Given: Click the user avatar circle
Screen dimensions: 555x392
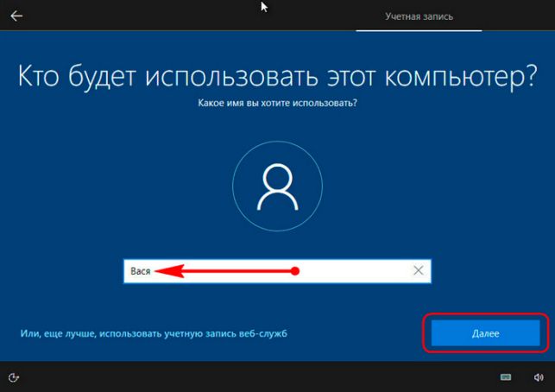Looking at the screenshot, I should click(278, 187).
